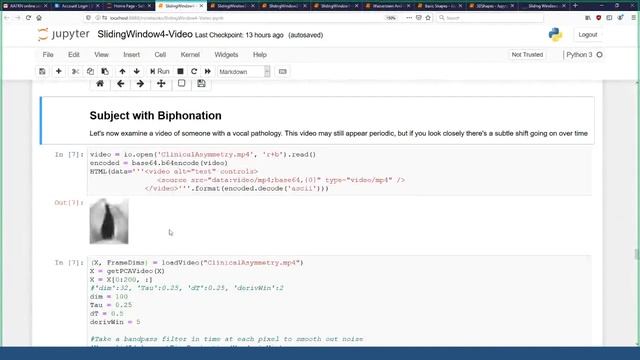The width and height of the screenshot is (640, 360).
Task: Click inside the io.open code cell
Action: click(339, 171)
